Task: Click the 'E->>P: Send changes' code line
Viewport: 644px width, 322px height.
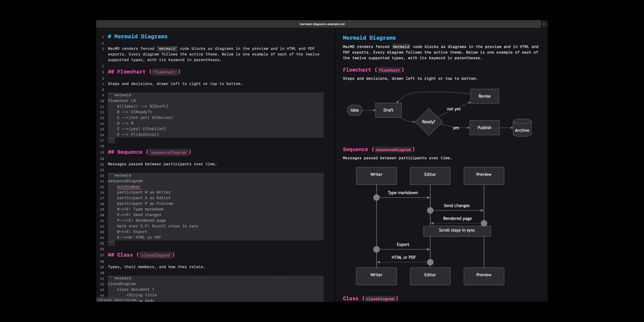Action: point(139,215)
